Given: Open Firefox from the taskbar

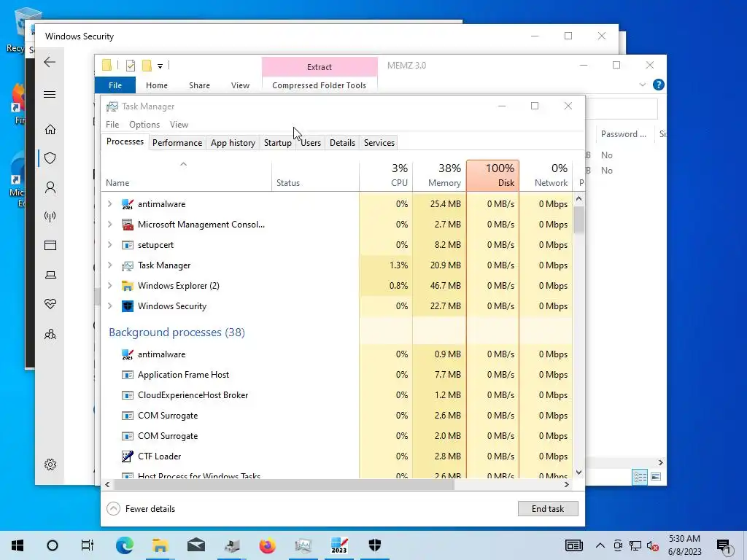Looking at the screenshot, I should tap(267, 545).
